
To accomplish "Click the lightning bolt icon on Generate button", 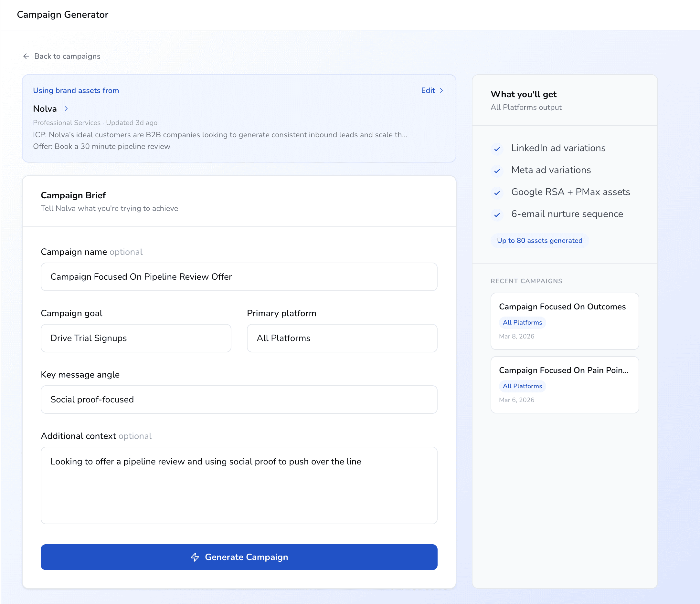I will (195, 557).
